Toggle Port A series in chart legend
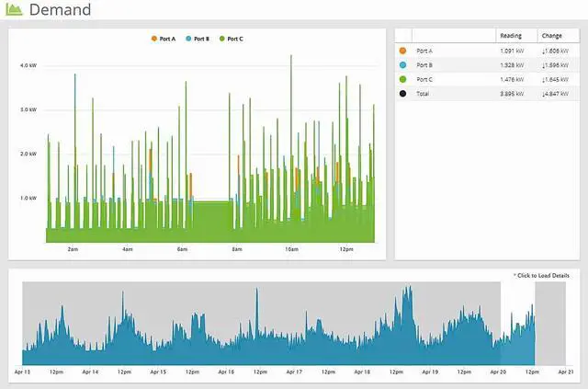588x389 pixels. click(x=164, y=39)
